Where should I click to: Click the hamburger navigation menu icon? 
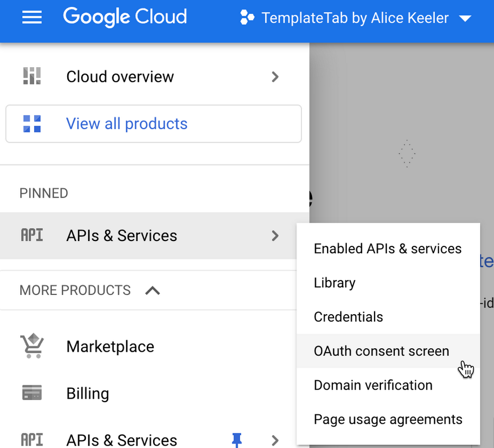coord(32,18)
